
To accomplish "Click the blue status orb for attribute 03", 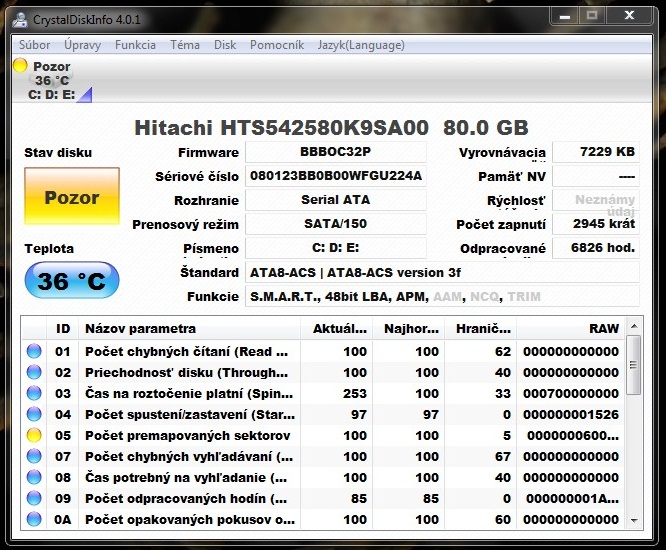I will click(x=35, y=393).
